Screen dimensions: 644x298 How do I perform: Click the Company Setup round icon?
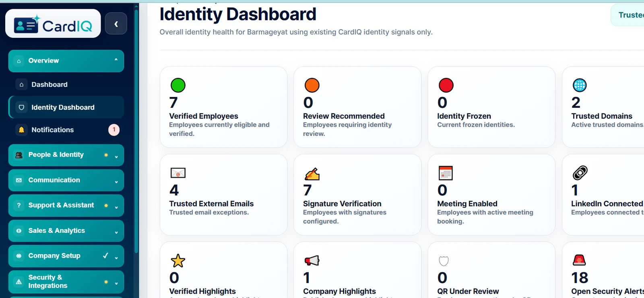pos(19,256)
